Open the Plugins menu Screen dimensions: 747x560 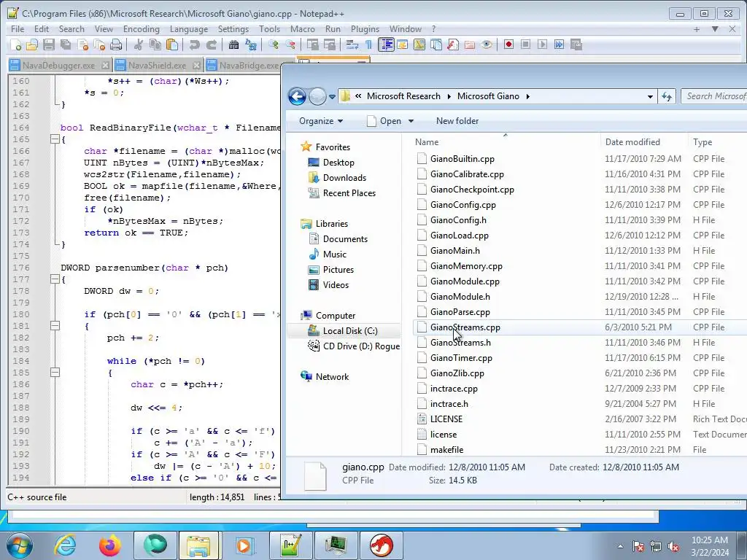point(365,29)
